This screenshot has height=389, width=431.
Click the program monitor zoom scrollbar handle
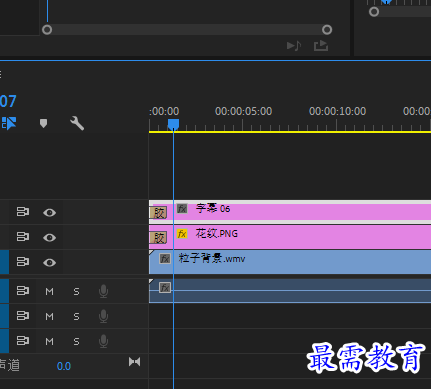point(374,12)
